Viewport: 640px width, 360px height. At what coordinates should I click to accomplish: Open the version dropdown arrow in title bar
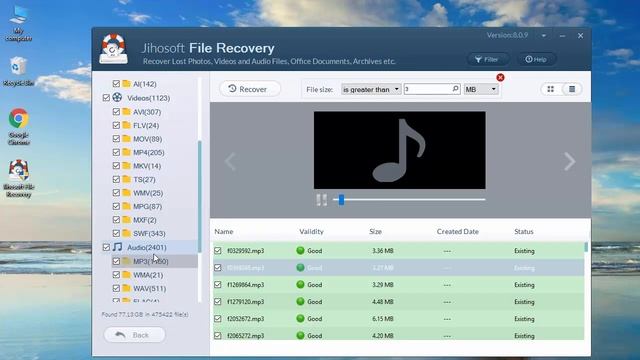[x=544, y=36]
